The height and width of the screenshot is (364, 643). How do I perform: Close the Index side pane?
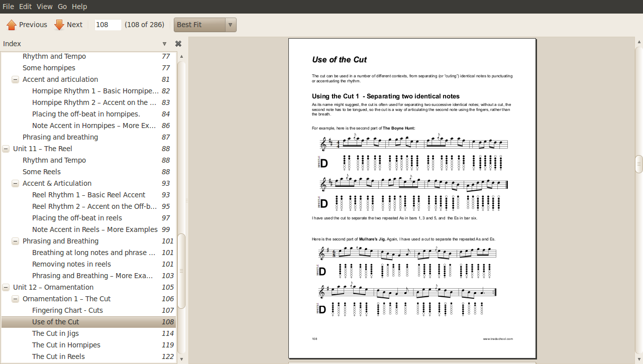click(x=178, y=44)
